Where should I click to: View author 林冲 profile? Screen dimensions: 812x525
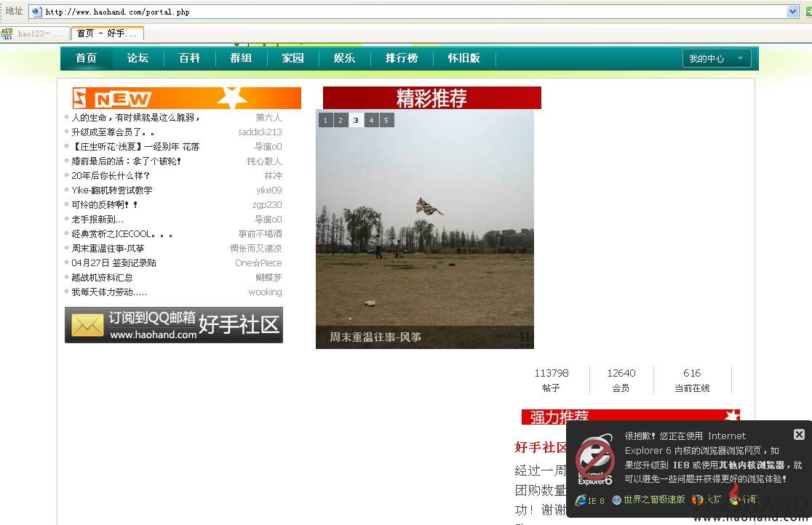point(273,175)
